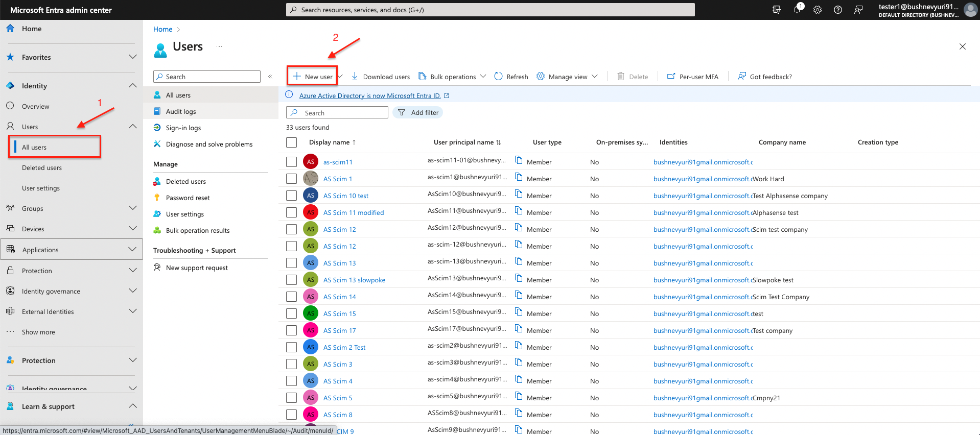Click Got feedback? in the toolbar
The width and height of the screenshot is (980, 435).
[764, 77]
